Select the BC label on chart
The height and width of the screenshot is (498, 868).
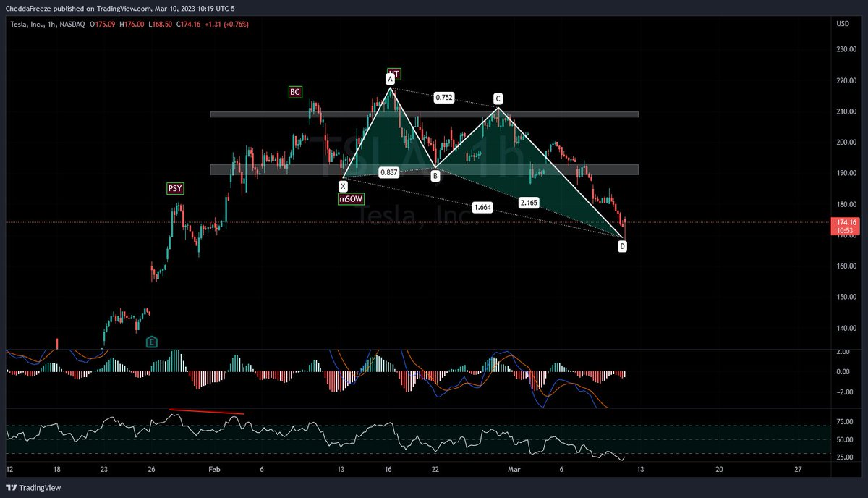(295, 92)
